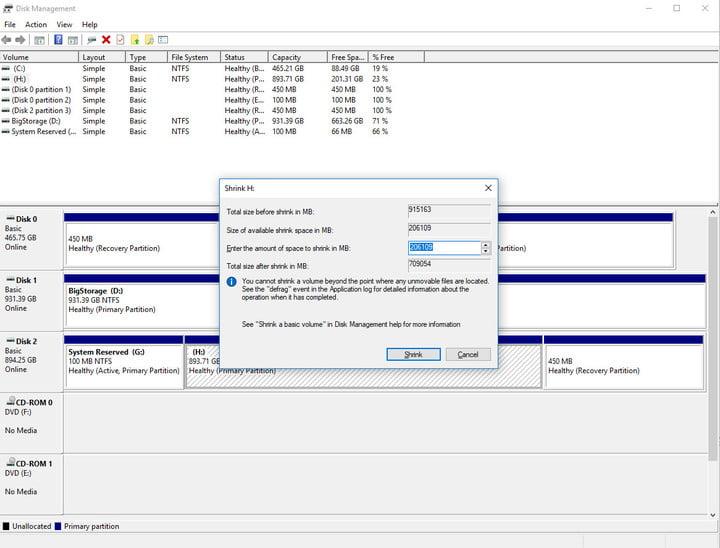720x548 pixels.
Task: Click the Forward arrow in the toolbar
Action: click(20, 40)
